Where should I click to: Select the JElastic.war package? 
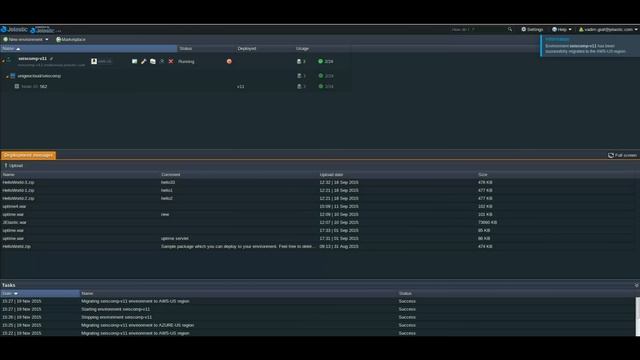point(318,222)
